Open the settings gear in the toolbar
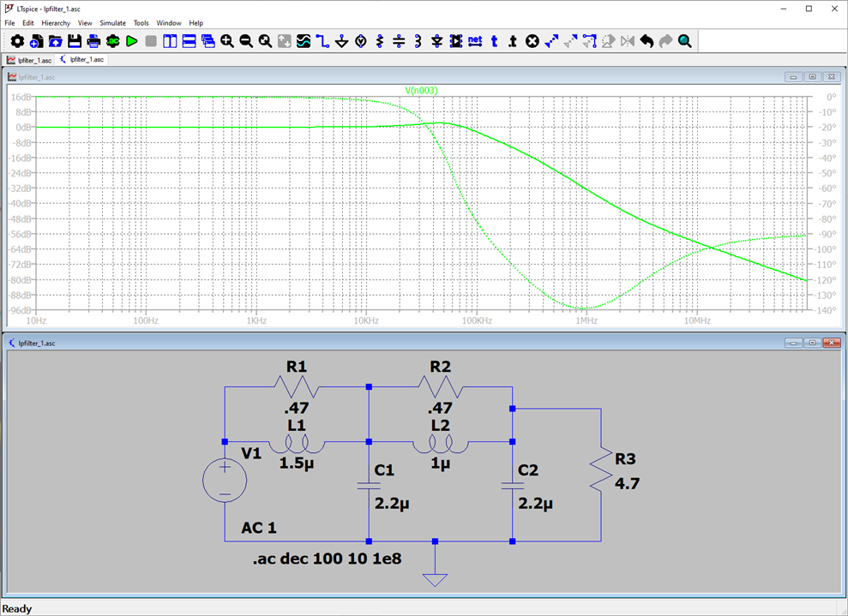 point(17,41)
